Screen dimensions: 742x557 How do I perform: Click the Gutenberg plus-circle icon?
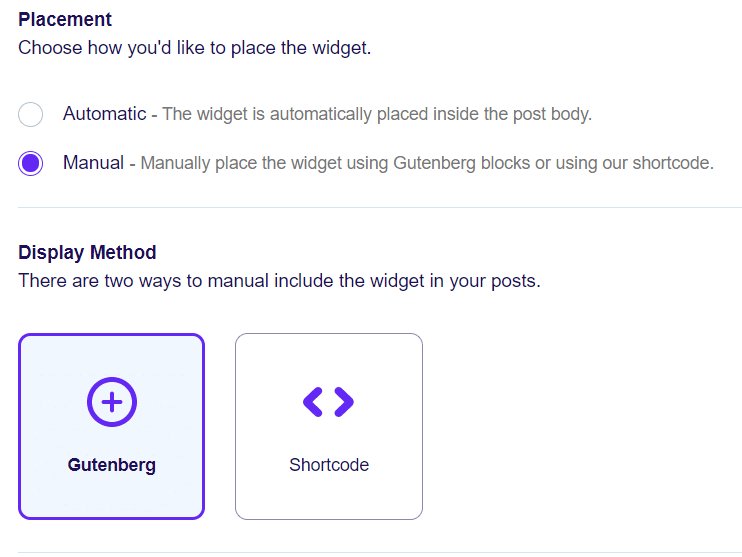[112, 402]
